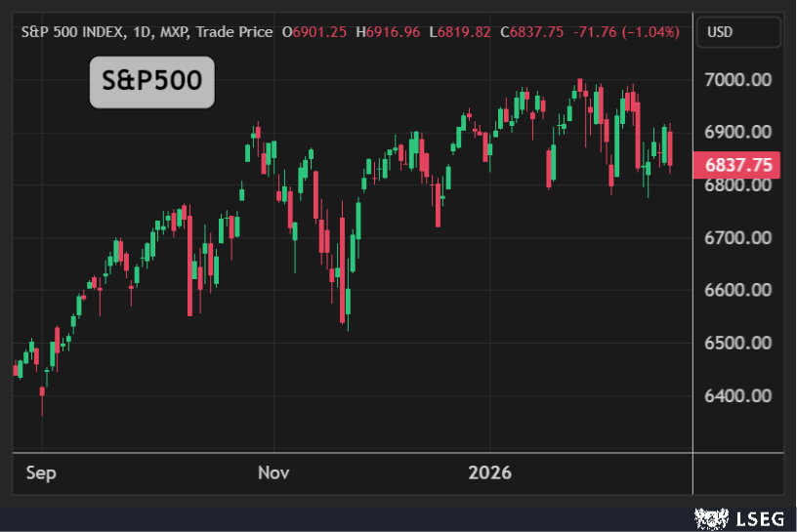Click the 2026 label on time axis
Viewport: 797px width, 532px height.
489,473
